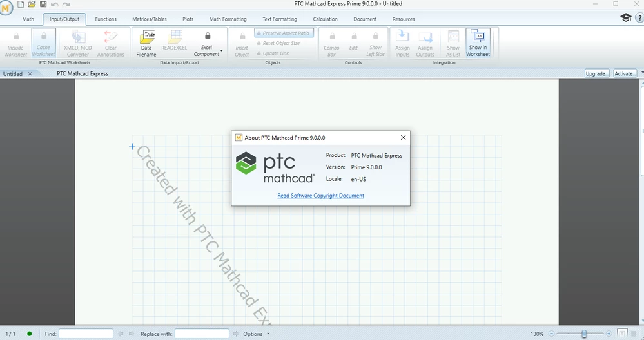Screen dimensions: 644x340
Task: Save worksheet with the floppy disk icon
Action: (x=43, y=5)
